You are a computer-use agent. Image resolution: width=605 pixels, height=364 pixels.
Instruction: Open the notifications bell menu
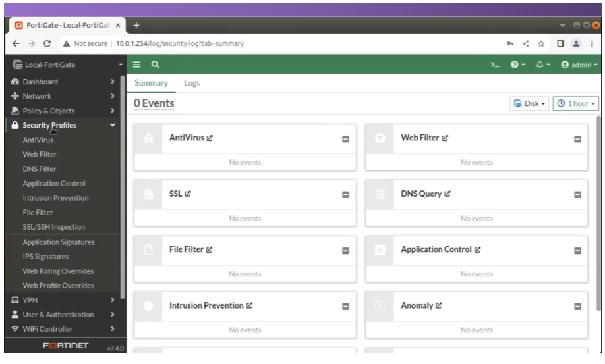pyautogui.click(x=542, y=65)
